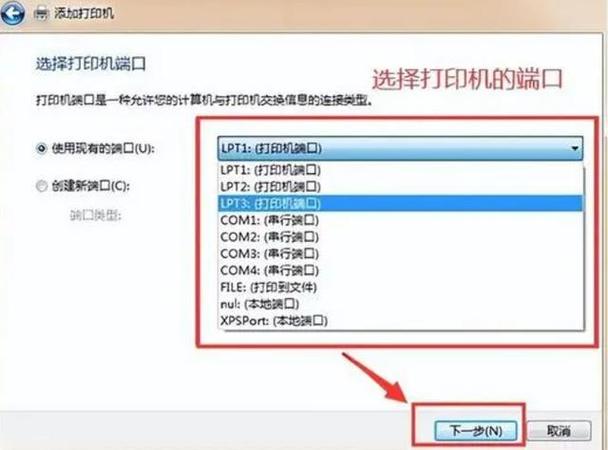This screenshot has height=450, width=608.
Task: Choose LPT2 printer port from list
Action: (x=401, y=186)
